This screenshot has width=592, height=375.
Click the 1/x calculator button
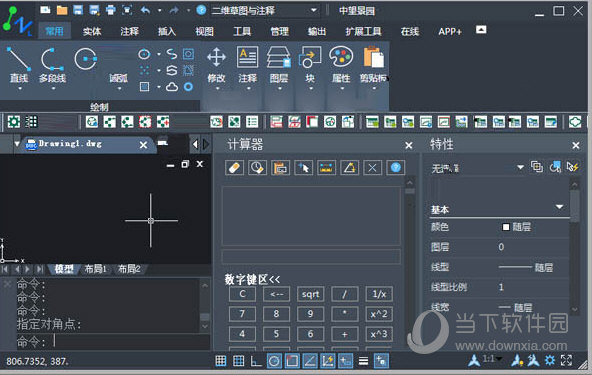[379, 294]
